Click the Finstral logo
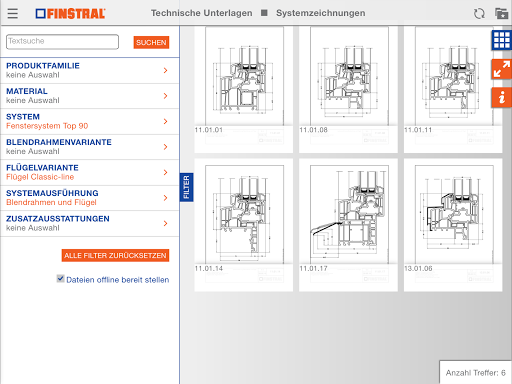This screenshot has height=384, width=512. point(70,13)
